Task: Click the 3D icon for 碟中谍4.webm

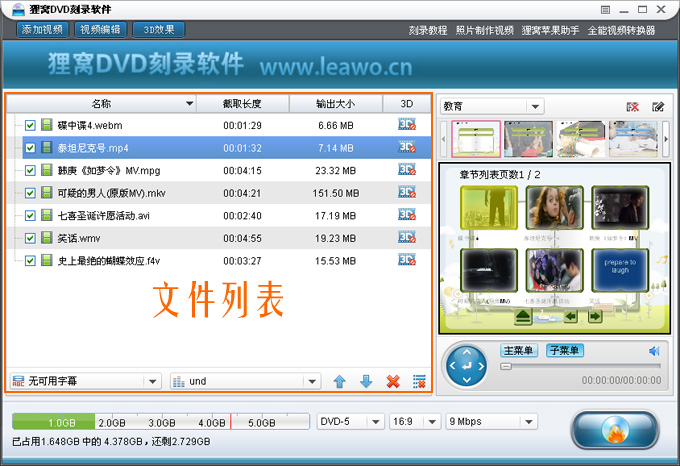Action: coord(407,125)
